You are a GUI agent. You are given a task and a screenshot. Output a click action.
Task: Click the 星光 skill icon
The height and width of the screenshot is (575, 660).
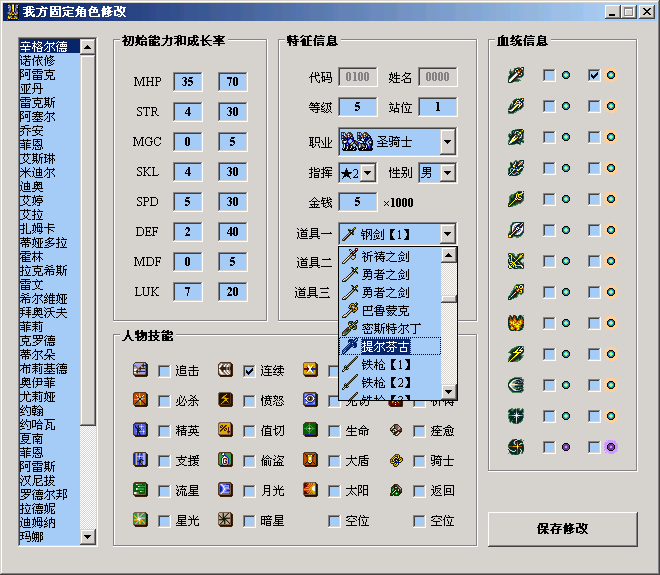[x=140, y=519]
